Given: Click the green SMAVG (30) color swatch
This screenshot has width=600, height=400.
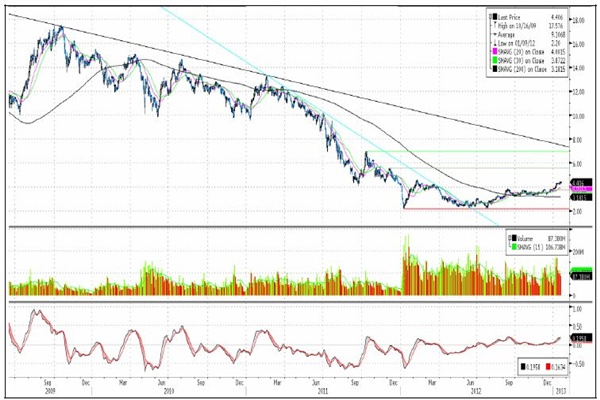Looking at the screenshot, I should tap(492, 61).
